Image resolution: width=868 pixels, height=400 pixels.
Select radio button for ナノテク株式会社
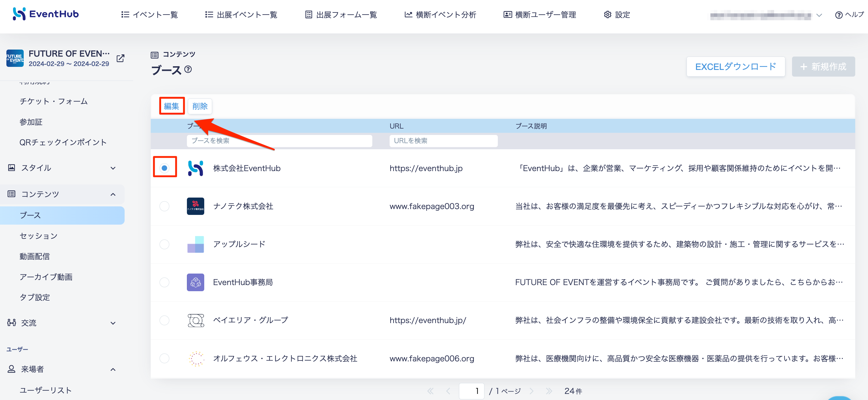164,206
